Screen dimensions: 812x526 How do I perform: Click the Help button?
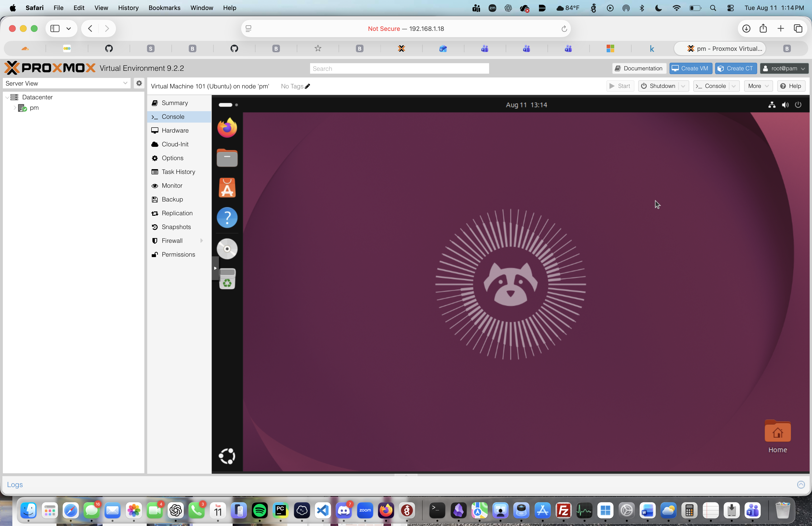(x=791, y=86)
